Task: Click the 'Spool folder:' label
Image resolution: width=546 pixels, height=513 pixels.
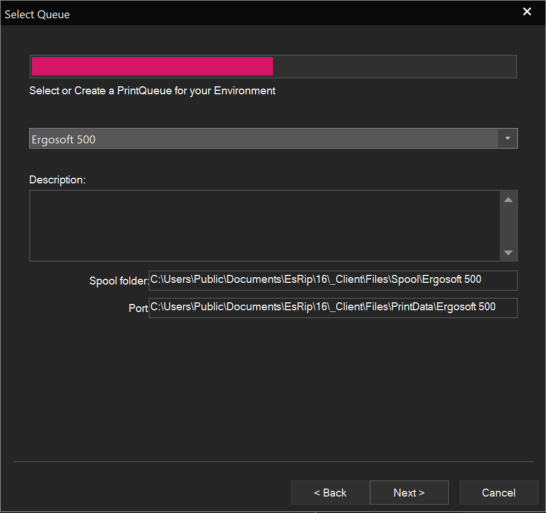Action: tap(119, 281)
